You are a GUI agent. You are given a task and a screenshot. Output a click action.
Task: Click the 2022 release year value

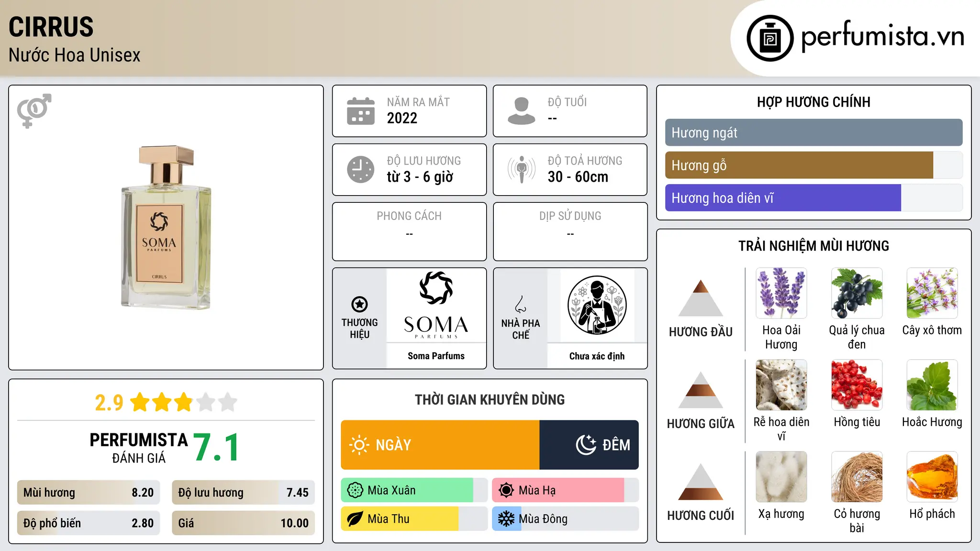(402, 118)
